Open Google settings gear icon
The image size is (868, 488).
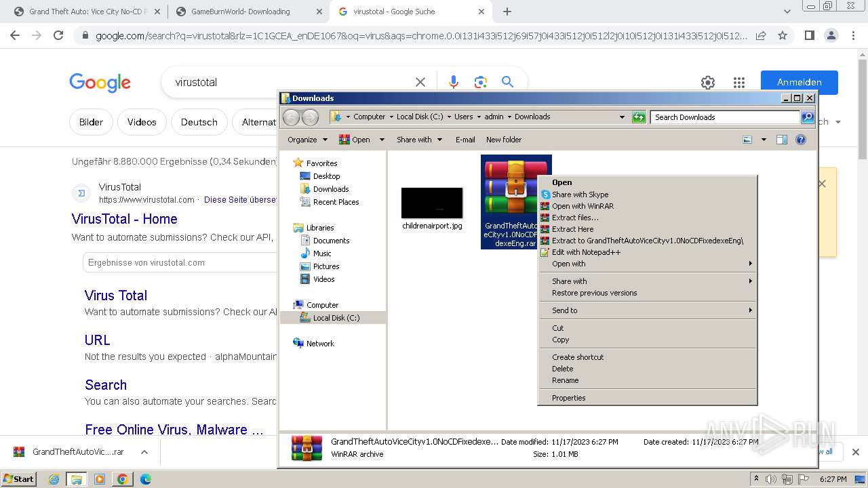click(708, 83)
